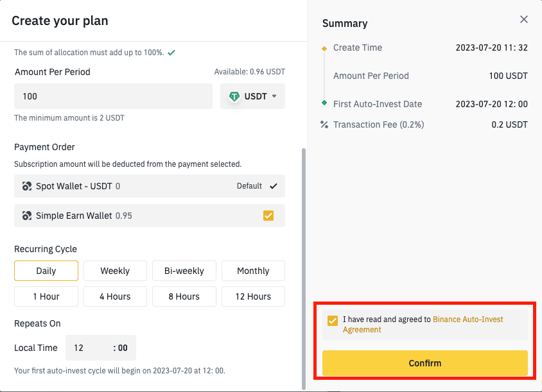This screenshot has height=392, width=542.
Task: Uncheck the Simple Earn Wallet checkbox
Action: coord(268,216)
